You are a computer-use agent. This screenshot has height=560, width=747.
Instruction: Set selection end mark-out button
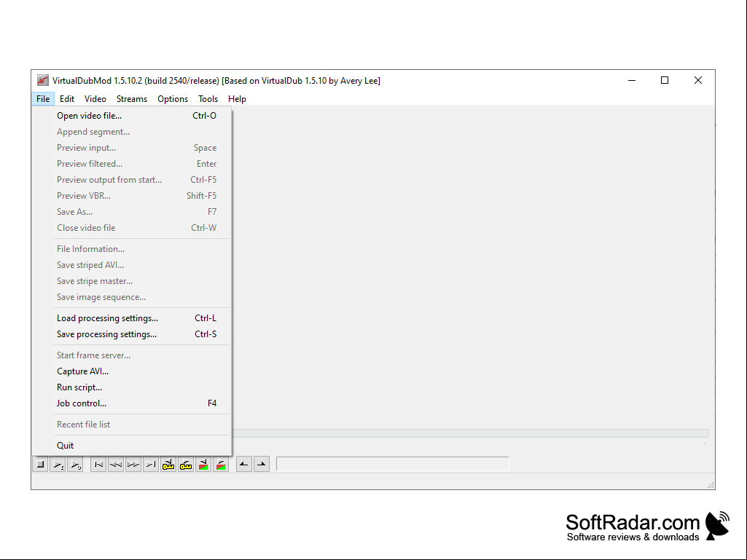coord(262,465)
